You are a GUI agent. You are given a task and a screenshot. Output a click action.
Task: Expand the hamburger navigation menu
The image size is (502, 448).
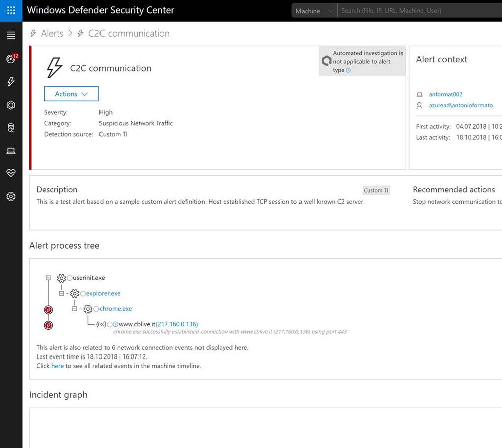pos(11,35)
